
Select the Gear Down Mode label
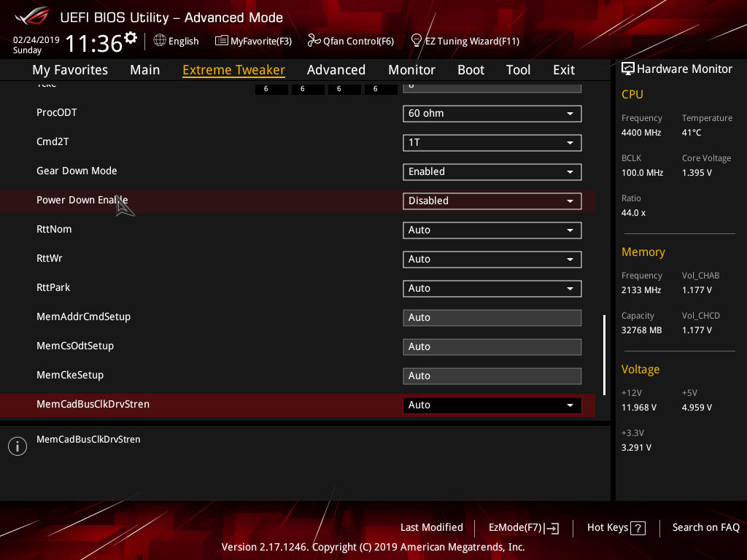click(x=77, y=171)
